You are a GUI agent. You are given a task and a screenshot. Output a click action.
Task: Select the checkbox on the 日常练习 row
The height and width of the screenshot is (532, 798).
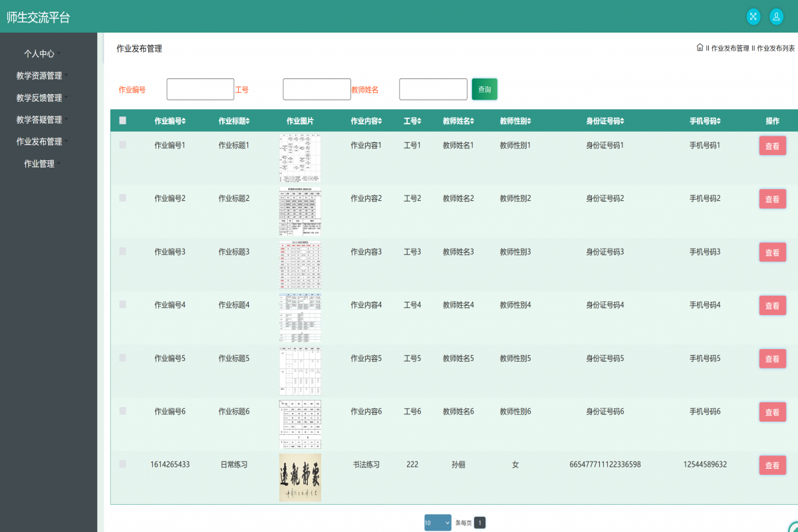click(x=122, y=464)
